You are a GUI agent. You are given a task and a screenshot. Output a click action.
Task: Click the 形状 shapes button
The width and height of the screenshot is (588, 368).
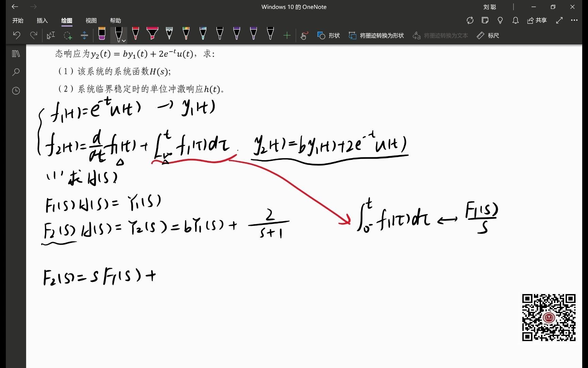(328, 35)
